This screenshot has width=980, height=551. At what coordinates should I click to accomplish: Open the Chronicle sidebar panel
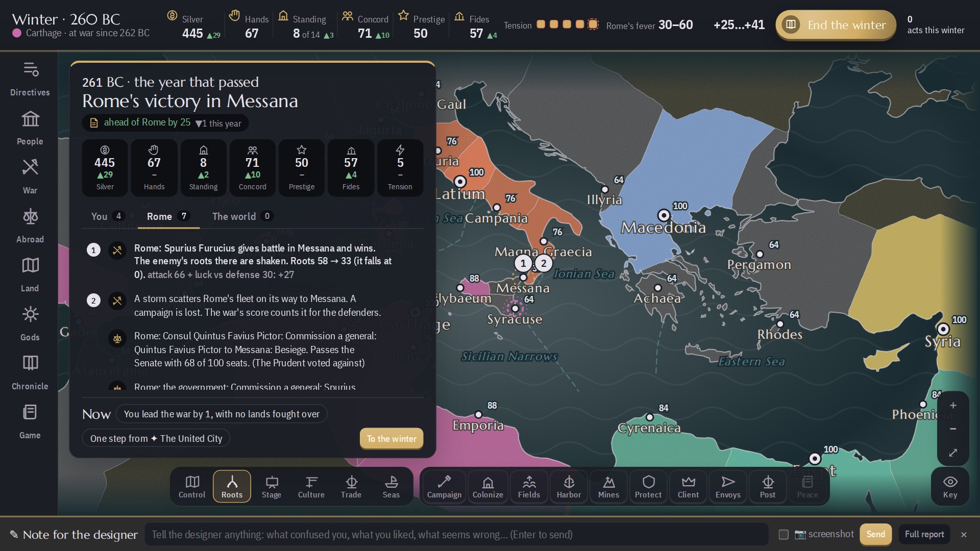click(x=30, y=372)
